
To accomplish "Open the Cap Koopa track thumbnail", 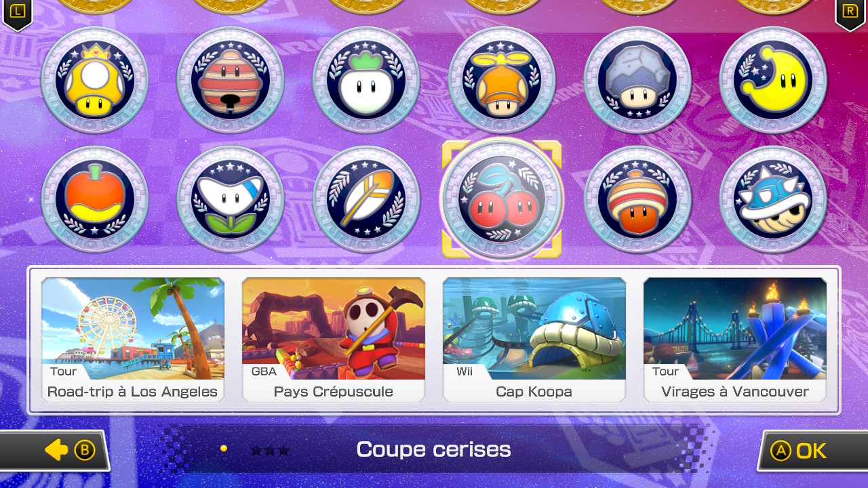I will [x=534, y=340].
